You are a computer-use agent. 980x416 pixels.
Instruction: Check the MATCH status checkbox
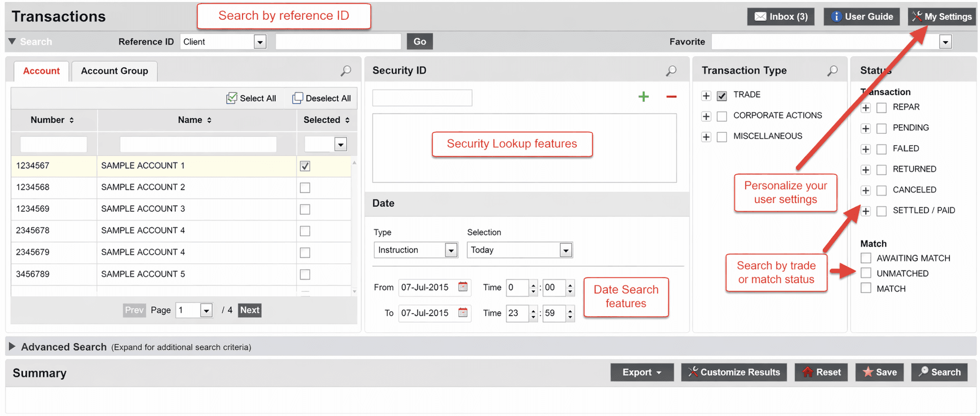click(x=866, y=288)
